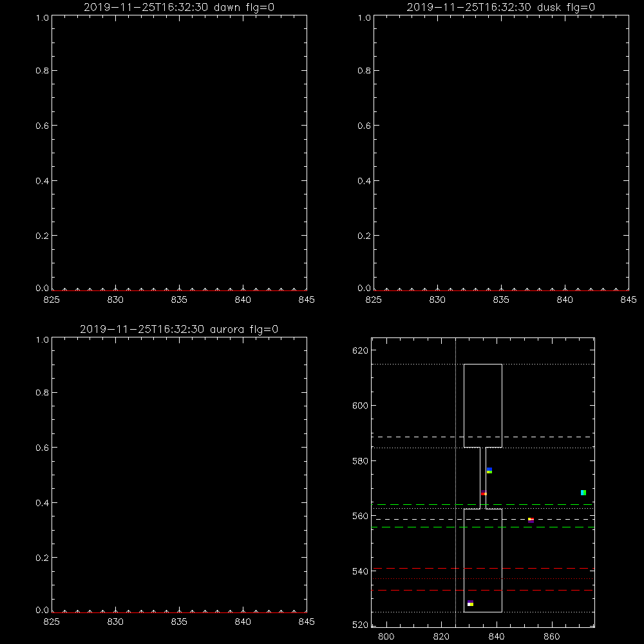This screenshot has width=644, height=644.
Task: Click x-axis label 860 of detector map
Action: [552, 637]
